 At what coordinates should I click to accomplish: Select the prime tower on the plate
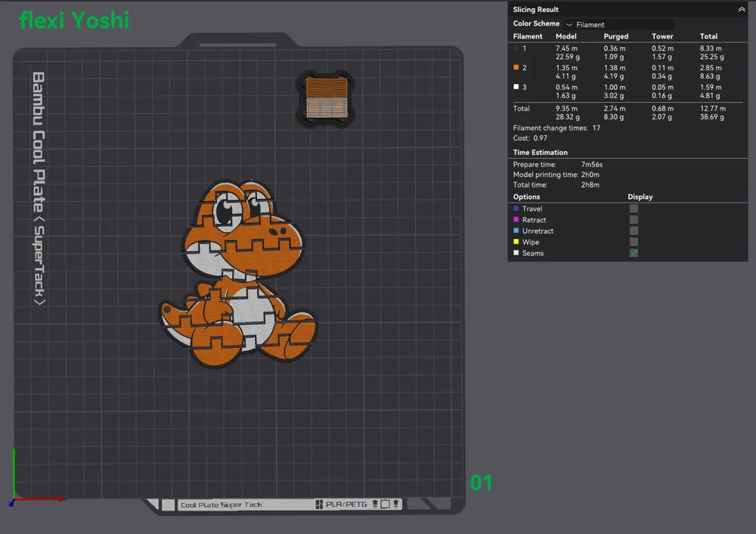pos(326,99)
